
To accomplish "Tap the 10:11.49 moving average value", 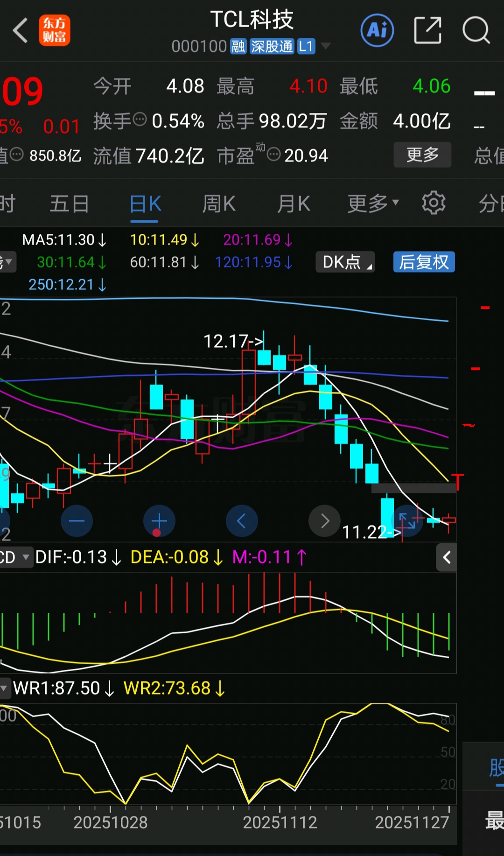I will click(164, 240).
